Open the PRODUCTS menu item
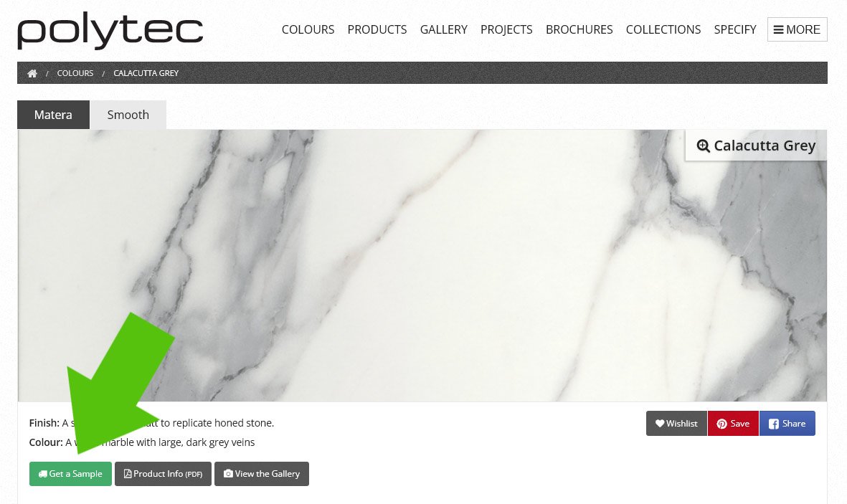This screenshot has height=504, width=847. pyautogui.click(x=377, y=29)
